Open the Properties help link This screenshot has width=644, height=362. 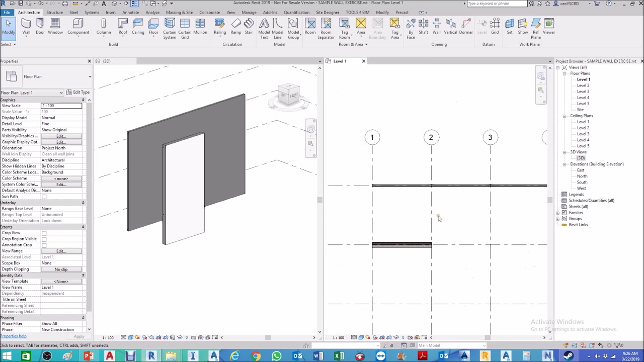13,336
